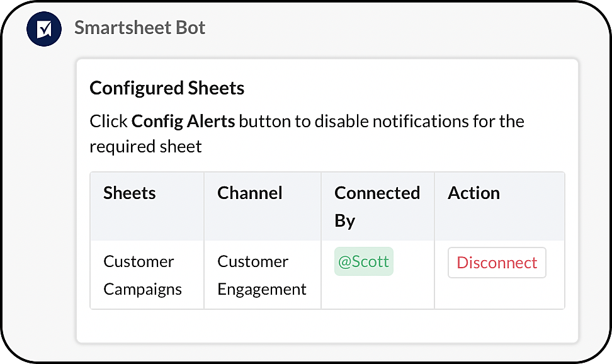Click empty space below the sheets table
The height and width of the screenshot is (364, 612).
point(327,326)
